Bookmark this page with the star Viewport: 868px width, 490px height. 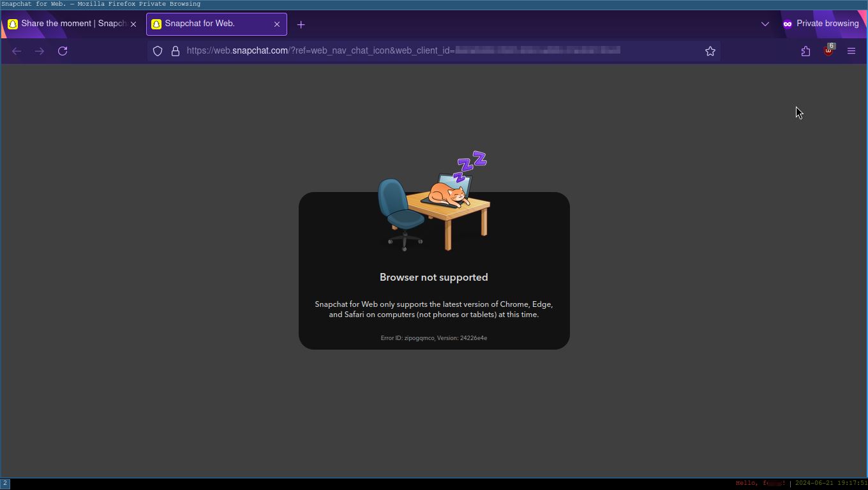[x=710, y=51]
